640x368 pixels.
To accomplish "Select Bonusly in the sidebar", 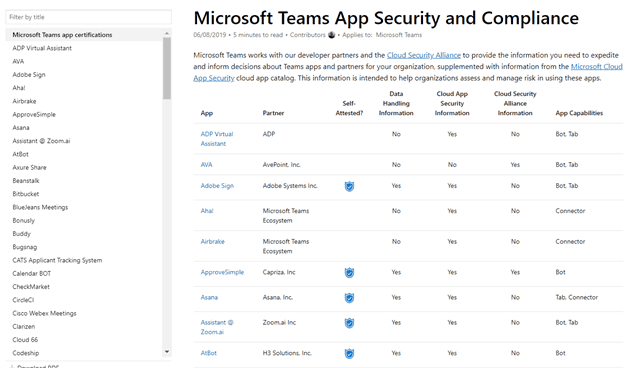I will click(24, 221).
